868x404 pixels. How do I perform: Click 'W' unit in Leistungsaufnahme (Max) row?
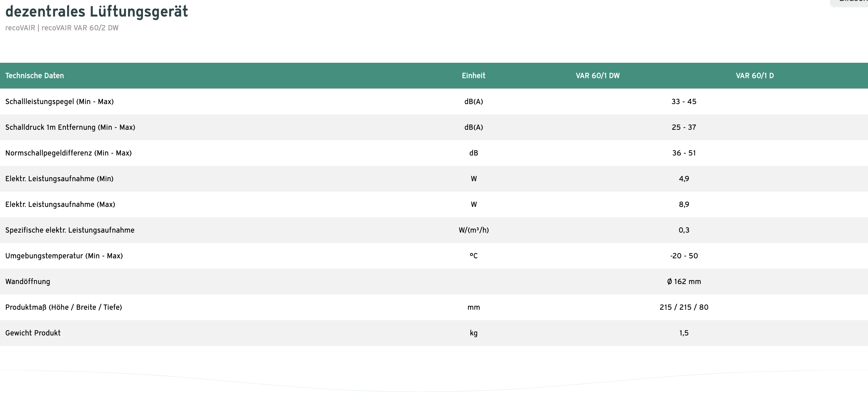pos(474,204)
